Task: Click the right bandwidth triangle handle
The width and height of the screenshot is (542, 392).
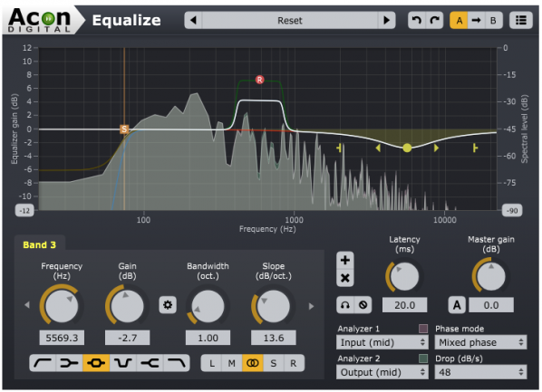Action: [x=436, y=148]
